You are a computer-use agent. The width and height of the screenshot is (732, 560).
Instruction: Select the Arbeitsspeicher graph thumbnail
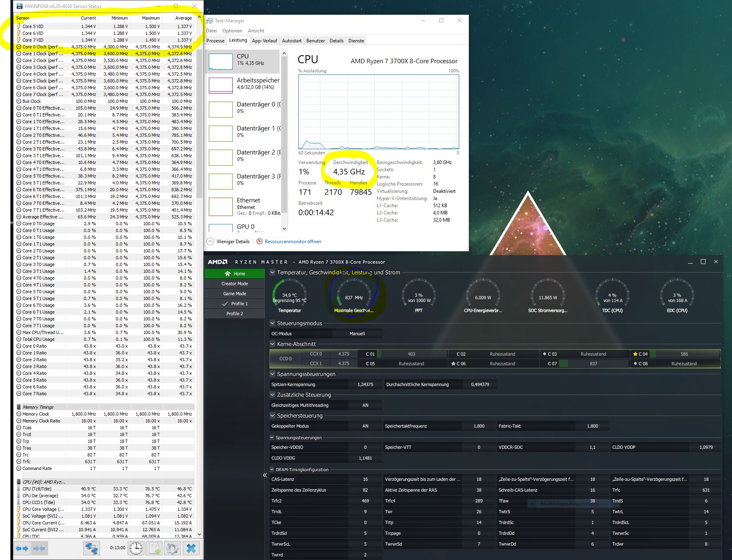(220, 85)
